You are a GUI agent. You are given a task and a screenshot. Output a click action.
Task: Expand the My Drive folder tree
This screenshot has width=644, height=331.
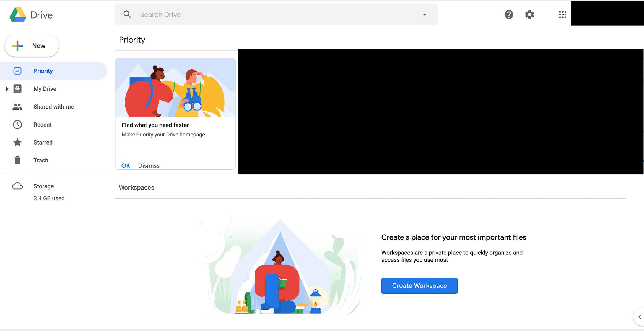pyautogui.click(x=7, y=88)
